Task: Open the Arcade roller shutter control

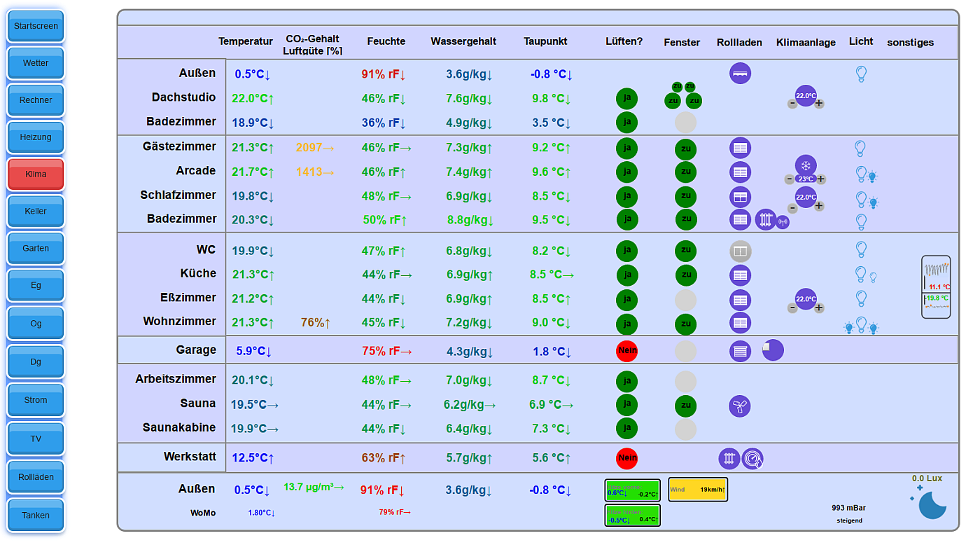Action: [740, 172]
